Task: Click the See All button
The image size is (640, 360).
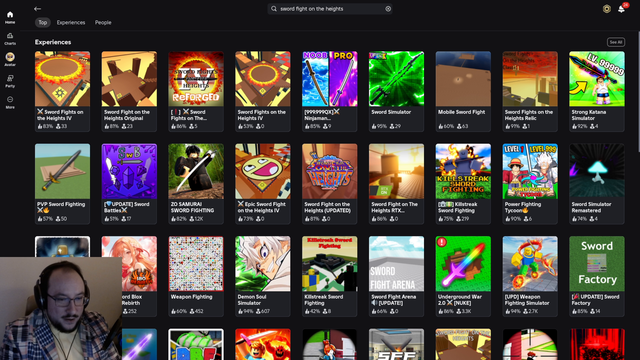Action: tap(616, 42)
